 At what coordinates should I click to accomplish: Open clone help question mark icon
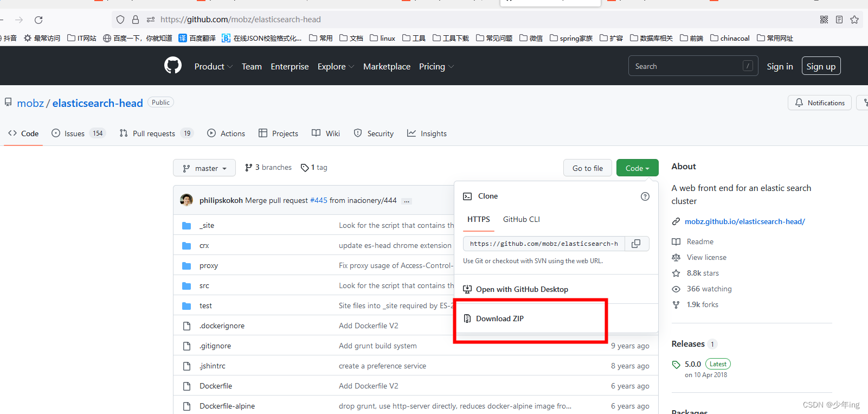645,196
